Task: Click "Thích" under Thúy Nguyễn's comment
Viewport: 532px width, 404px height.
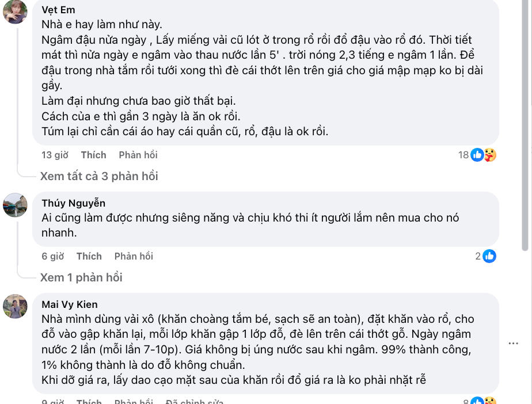Action: pyautogui.click(x=89, y=256)
